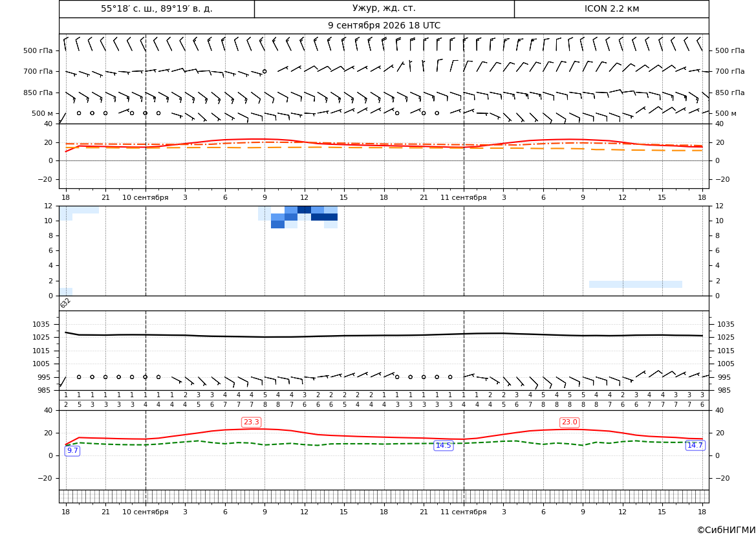Open the ©СибНИГМИ copyright credit
Screen dimensions: 756x535
point(726,530)
